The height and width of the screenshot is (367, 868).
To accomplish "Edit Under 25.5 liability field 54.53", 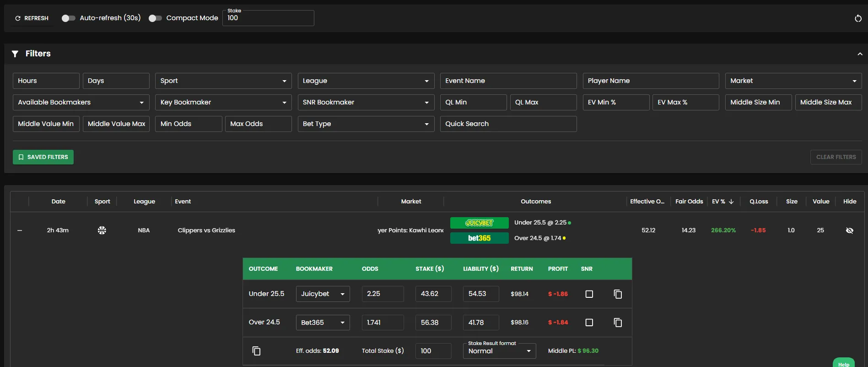I will [x=481, y=294].
